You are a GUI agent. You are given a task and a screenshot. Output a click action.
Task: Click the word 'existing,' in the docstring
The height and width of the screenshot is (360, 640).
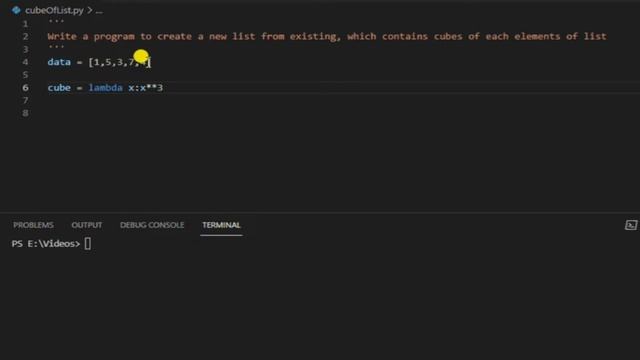(315, 36)
